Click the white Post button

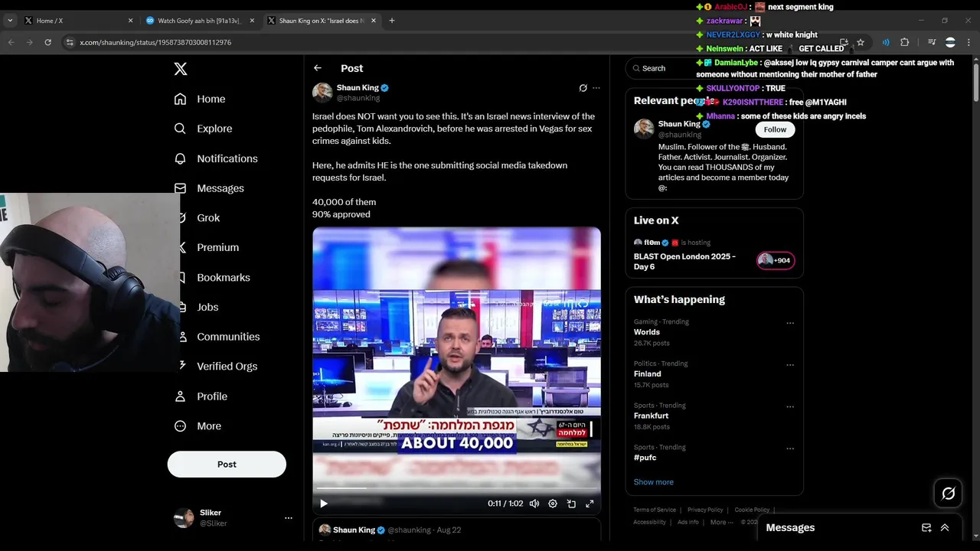click(227, 465)
